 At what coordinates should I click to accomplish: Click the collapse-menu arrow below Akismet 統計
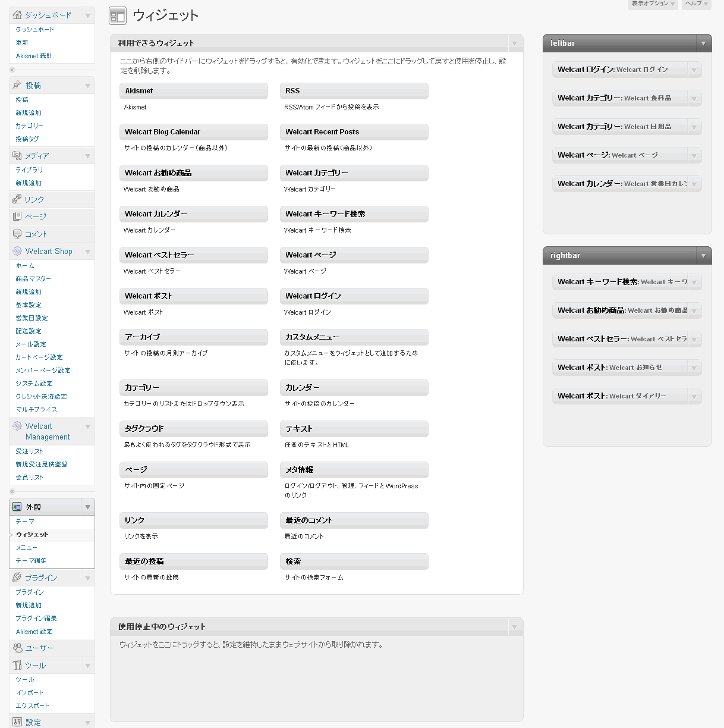pyautogui.click(x=12, y=70)
